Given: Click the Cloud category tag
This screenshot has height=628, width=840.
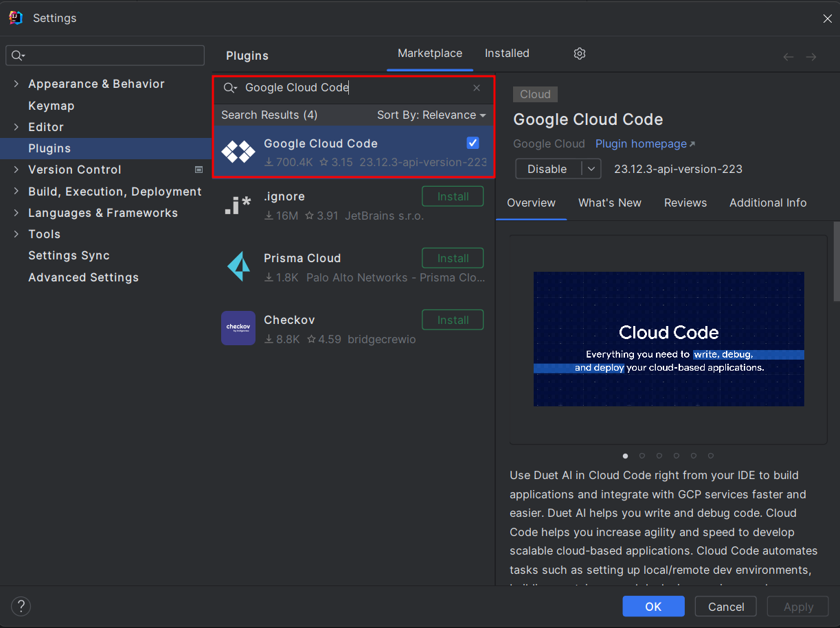Looking at the screenshot, I should [535, 95].
